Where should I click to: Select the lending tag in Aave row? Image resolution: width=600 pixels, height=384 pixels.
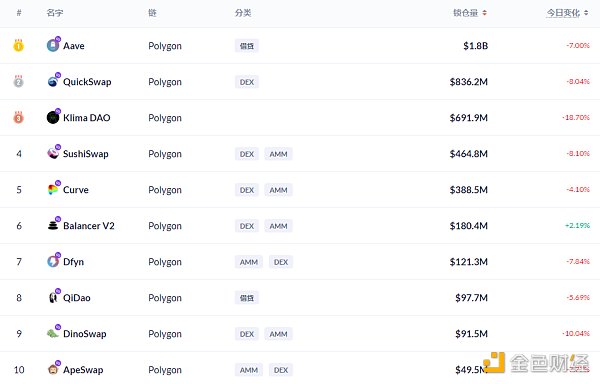click(x=247, y=46)
